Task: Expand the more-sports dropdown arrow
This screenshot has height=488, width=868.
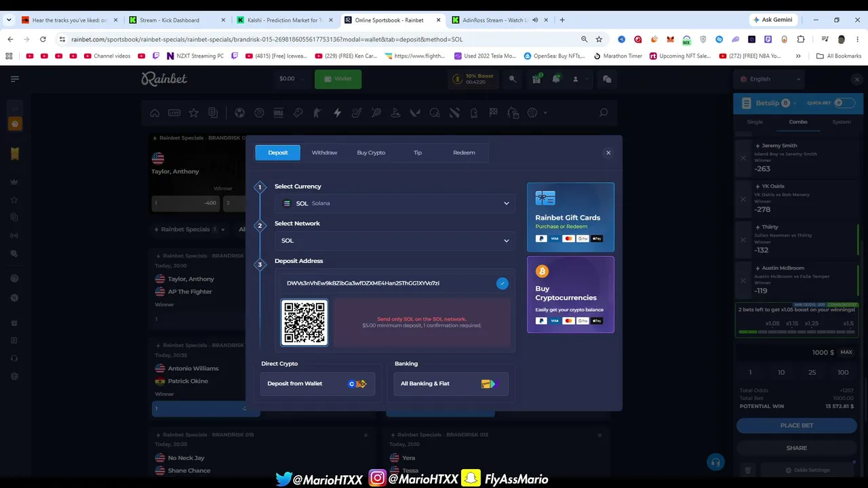Action: coord(545,113)
